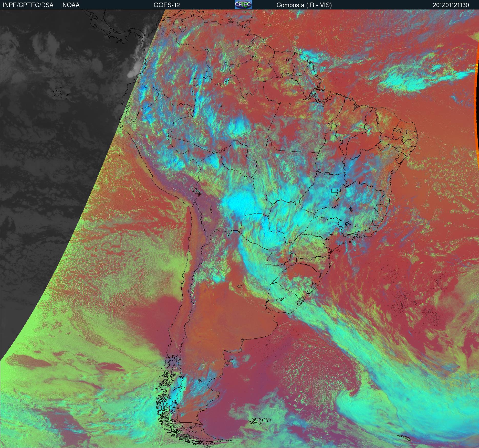Click the NOAA label in the header

tap(71, 5)
